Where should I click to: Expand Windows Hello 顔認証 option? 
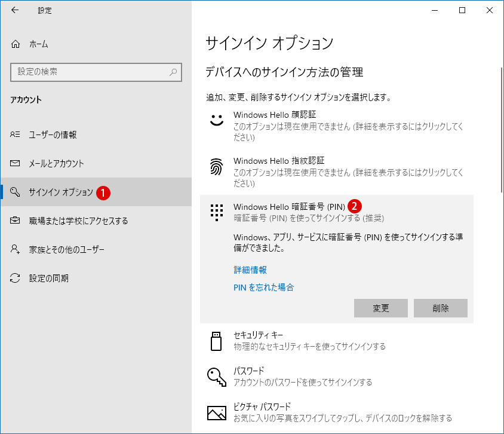click(337, 126)
